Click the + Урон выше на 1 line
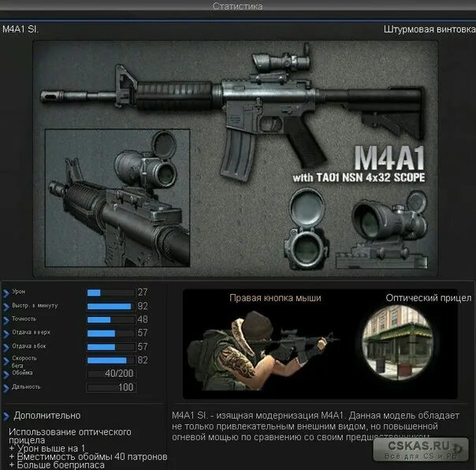The height and width of the screenshot is (470, 476). [47, 449]
